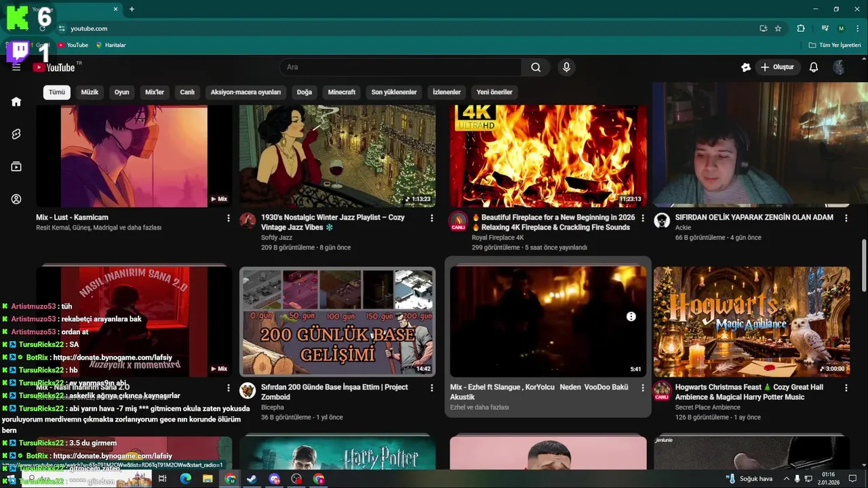The image size is (868, 488).
Task: Select the İzlenenler filter chip
Action: [x=447, y=92]
